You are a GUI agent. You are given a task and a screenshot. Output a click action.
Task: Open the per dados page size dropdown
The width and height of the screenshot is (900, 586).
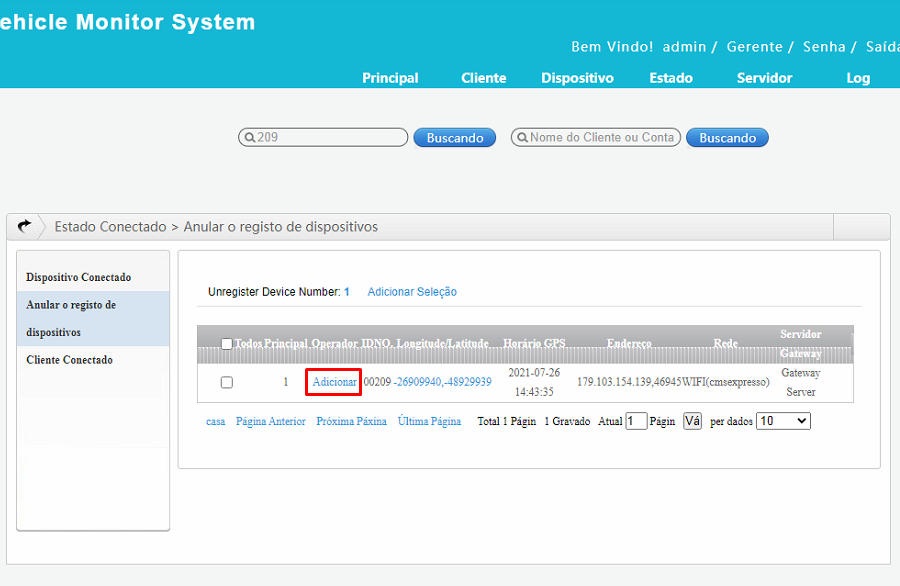click(x=783, y=421)
